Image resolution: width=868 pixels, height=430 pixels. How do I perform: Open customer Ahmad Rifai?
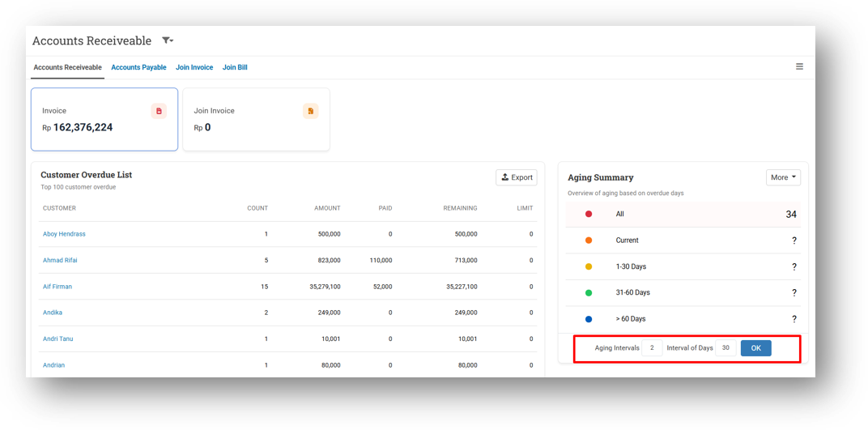(61, 260)
